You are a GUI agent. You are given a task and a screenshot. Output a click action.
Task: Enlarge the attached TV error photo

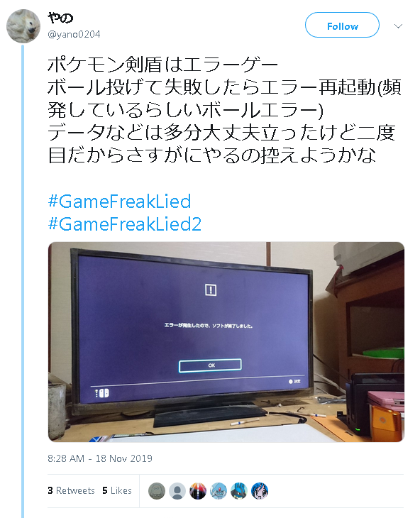(x=226, y=342)
